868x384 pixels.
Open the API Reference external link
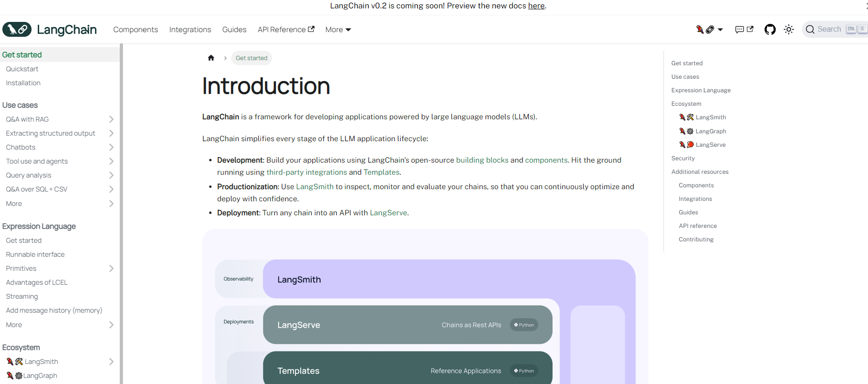[286, 29]
